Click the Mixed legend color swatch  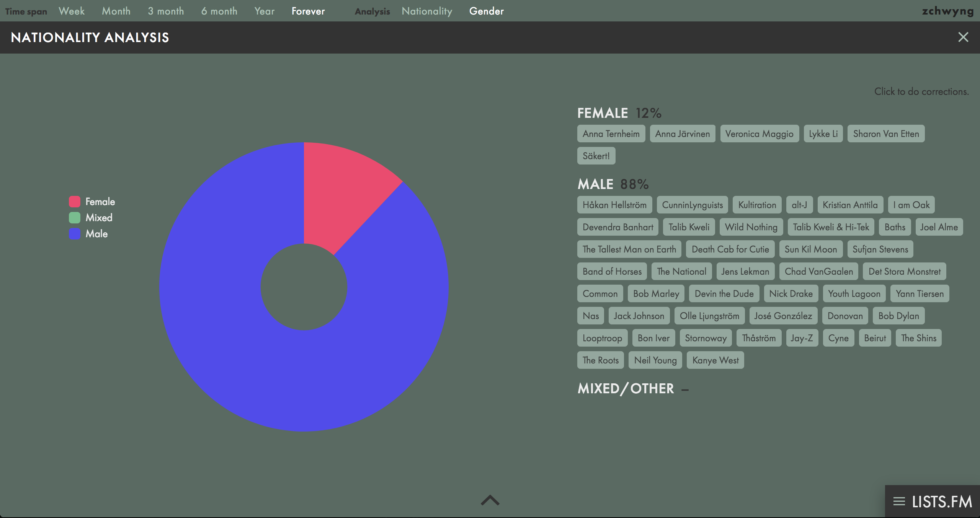tap(74, 218)
